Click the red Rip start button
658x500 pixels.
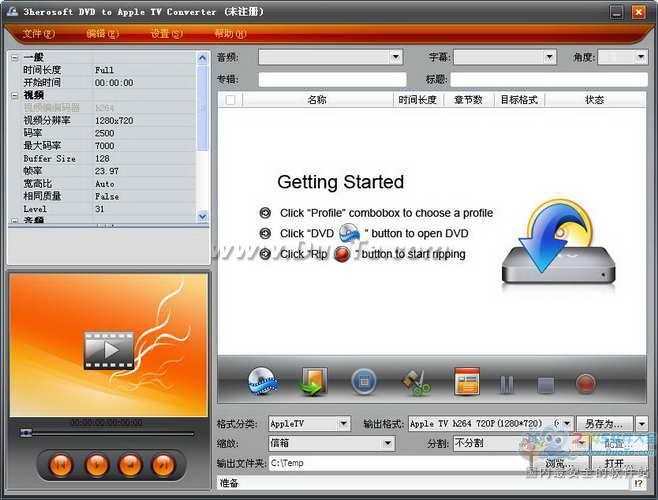coord(586,383)
